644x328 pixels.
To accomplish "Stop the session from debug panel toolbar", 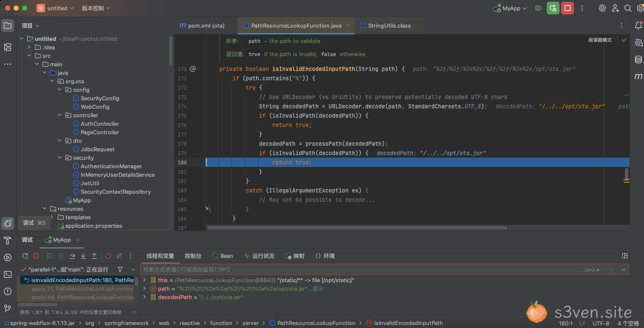I will click(x=36, y=256).
